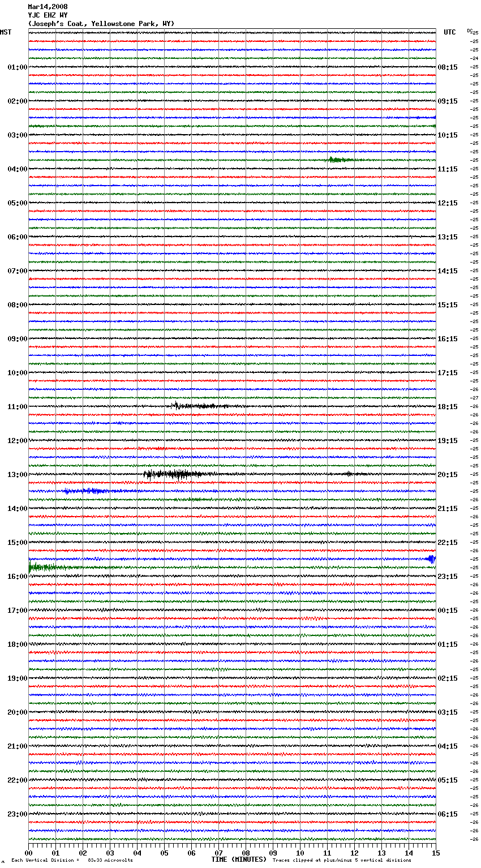Click the 21:15 UTC time label
481x868 pixels.
click(448, 509)
